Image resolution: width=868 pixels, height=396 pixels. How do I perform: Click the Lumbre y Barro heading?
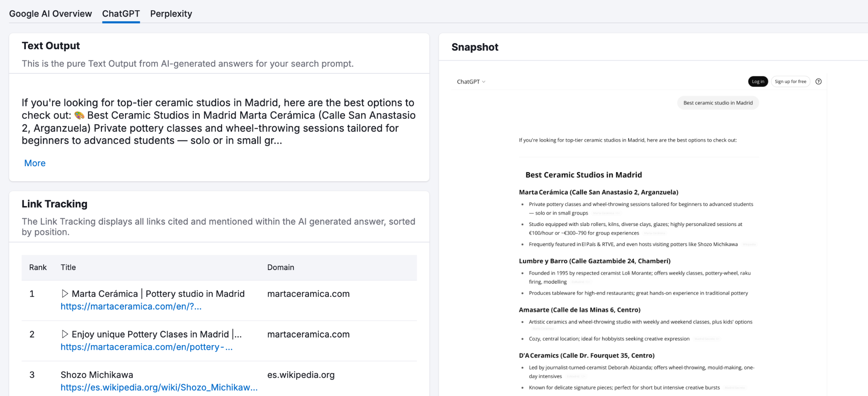(595, 261)
